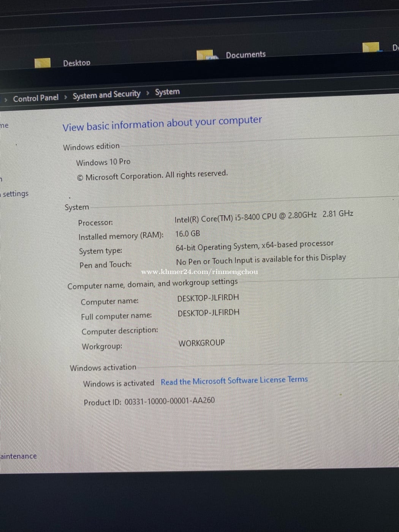The height and width of the screenshot is (532, 399).
Task: Click the Desktop folder label
Action: (x=77, y=63)
